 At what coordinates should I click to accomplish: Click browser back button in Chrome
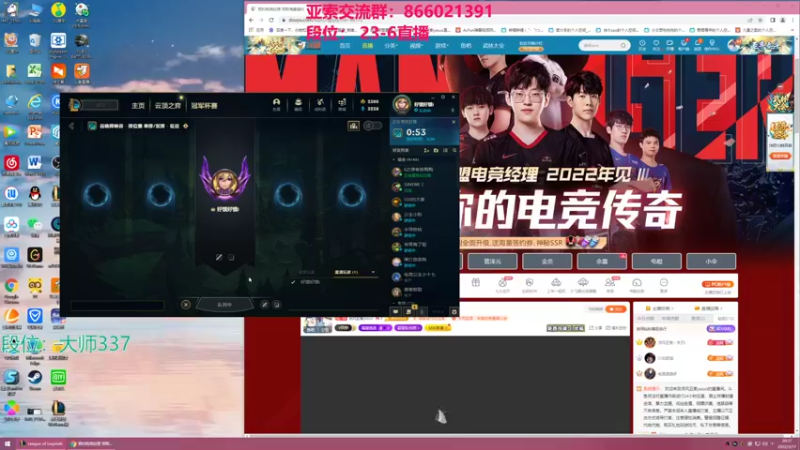[251, 20]
